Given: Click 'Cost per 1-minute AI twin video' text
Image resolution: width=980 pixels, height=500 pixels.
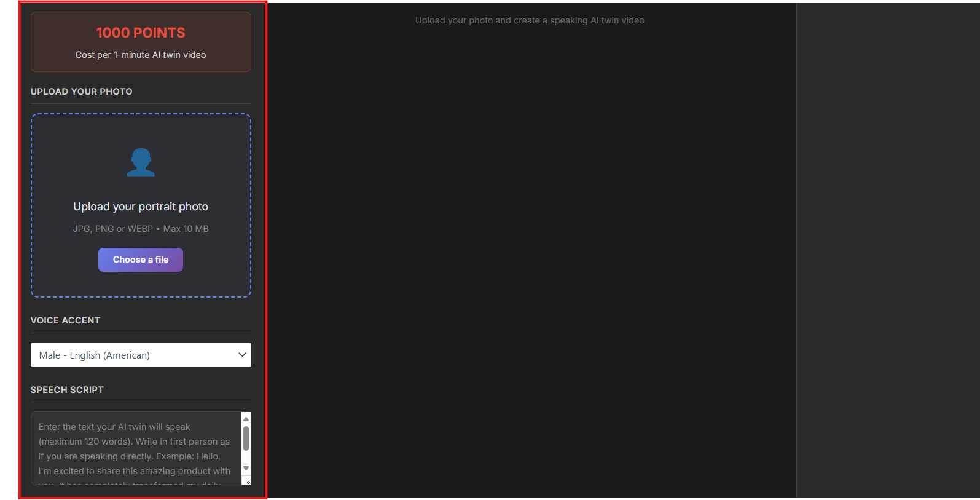Looking at the screenshot, I should (141, 55).
